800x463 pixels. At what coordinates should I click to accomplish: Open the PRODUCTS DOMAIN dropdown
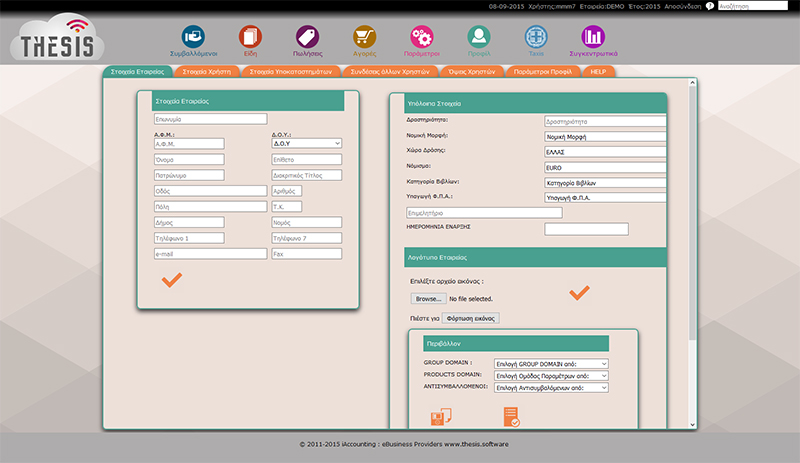point(551,375)
